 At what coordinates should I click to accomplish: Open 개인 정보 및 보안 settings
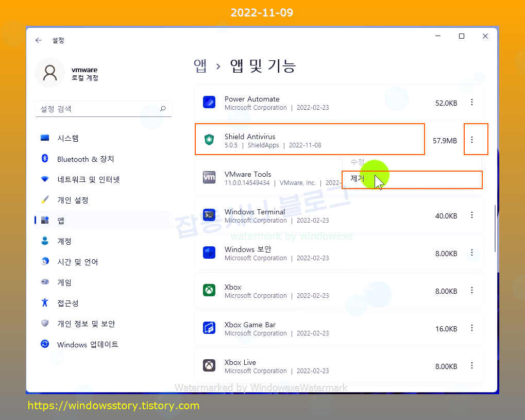pyautogui.click(x=104, y=324)
